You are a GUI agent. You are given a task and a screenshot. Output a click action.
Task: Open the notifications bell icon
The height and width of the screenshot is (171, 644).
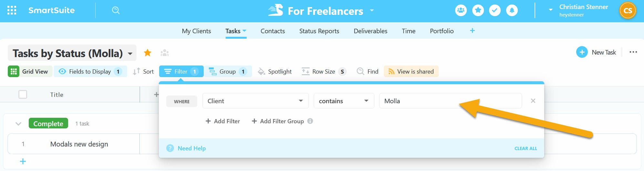[512, 10]
